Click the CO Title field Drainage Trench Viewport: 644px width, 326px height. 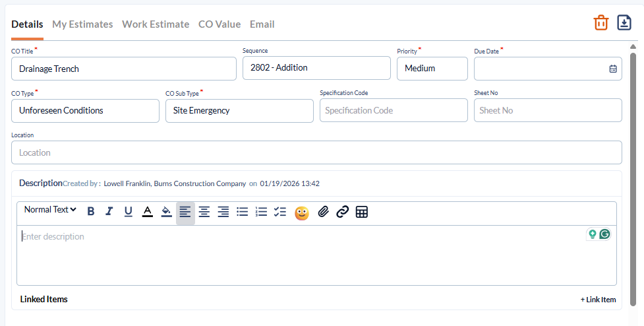coord(124,69)
